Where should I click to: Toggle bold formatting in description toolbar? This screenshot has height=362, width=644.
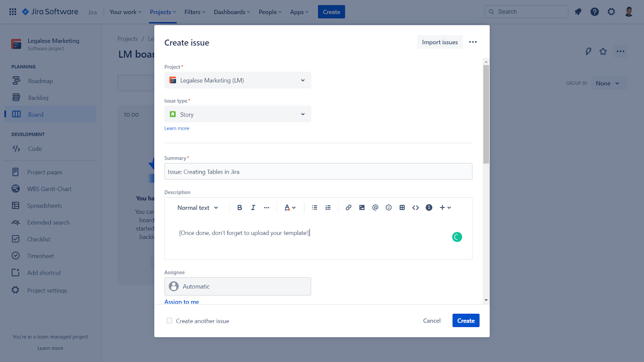[x=239, y=208]
